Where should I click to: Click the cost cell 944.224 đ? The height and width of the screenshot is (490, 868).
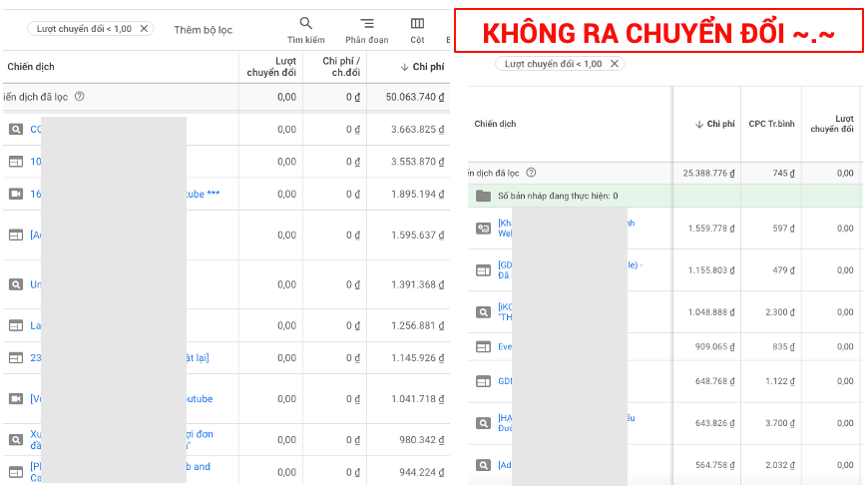[422, 472]
